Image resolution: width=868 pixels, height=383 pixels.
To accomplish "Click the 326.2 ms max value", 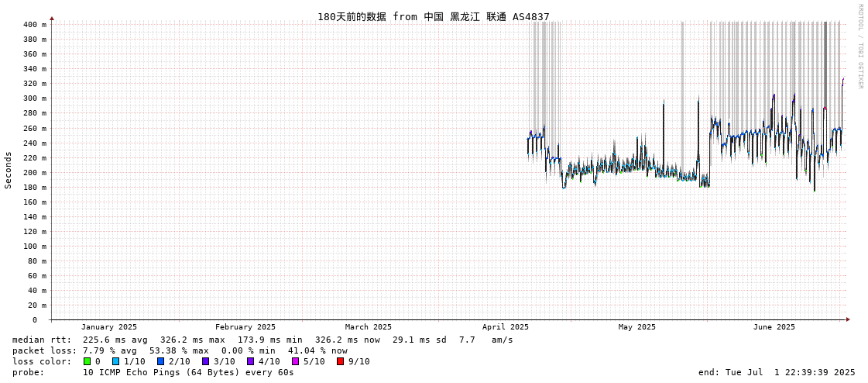I will 193,340.
